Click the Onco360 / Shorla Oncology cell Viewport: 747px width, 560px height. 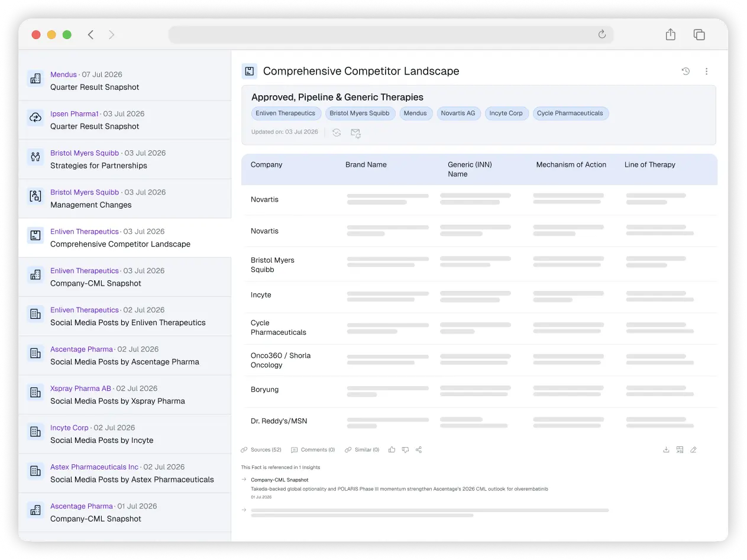point(280,360)
